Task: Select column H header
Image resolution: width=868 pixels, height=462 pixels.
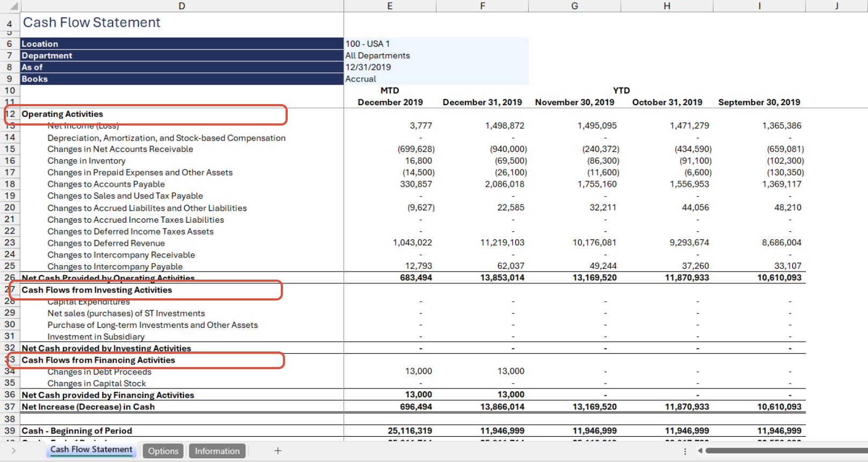Action: coord(667,6)
